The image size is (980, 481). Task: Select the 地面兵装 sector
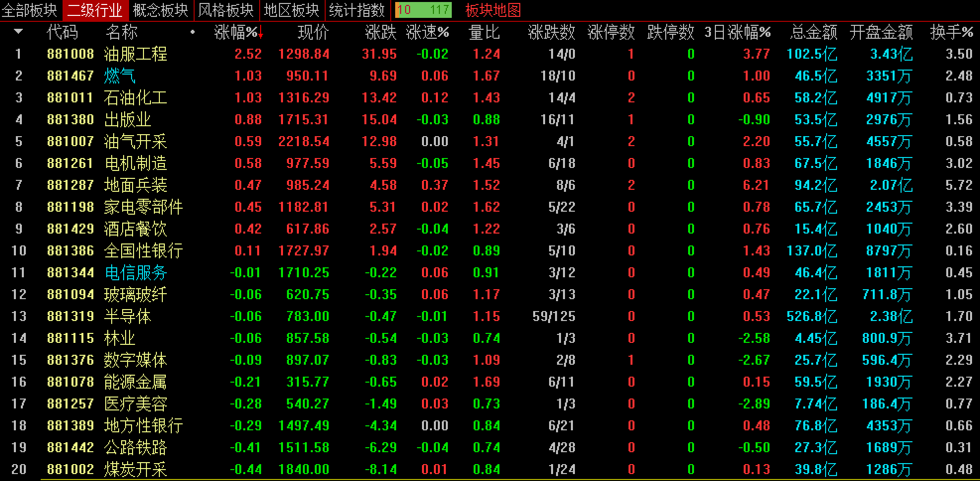point(136,185)
